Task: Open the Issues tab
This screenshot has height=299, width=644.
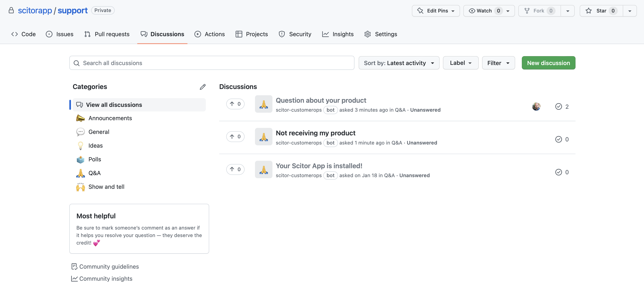Action: (x=60, y=34)
